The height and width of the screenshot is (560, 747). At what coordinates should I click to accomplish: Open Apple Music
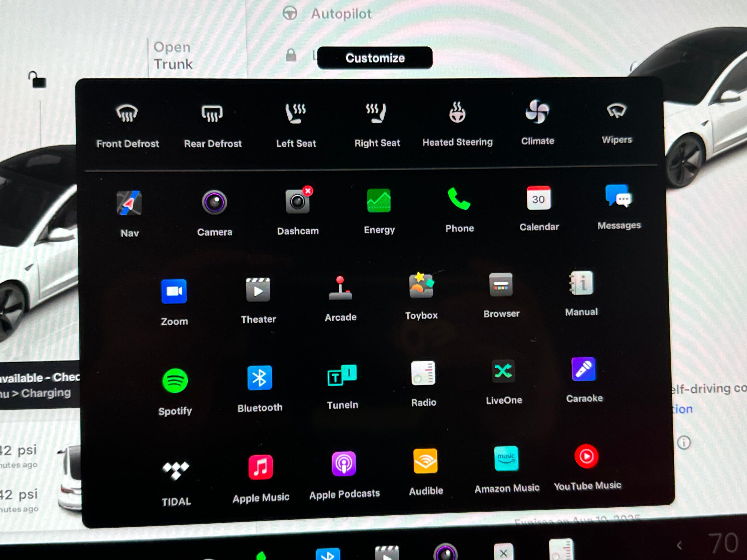[261, 479]
